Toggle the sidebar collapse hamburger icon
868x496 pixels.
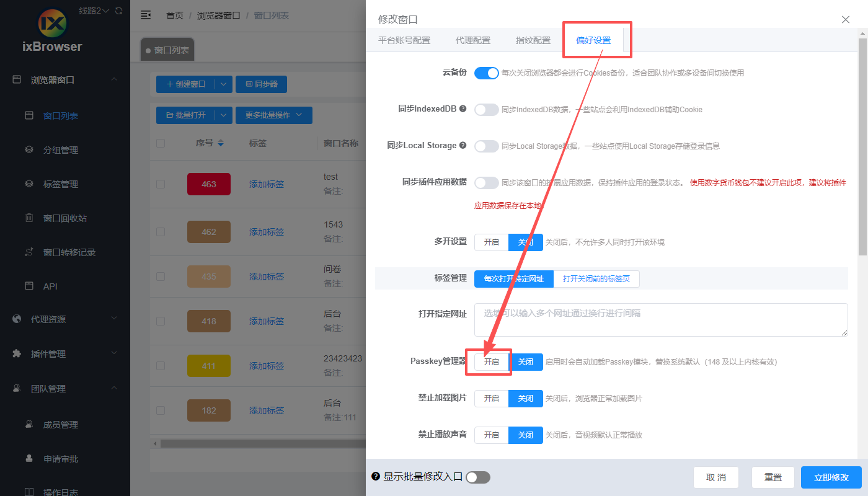pyautogui.click(x=146, y=15)
